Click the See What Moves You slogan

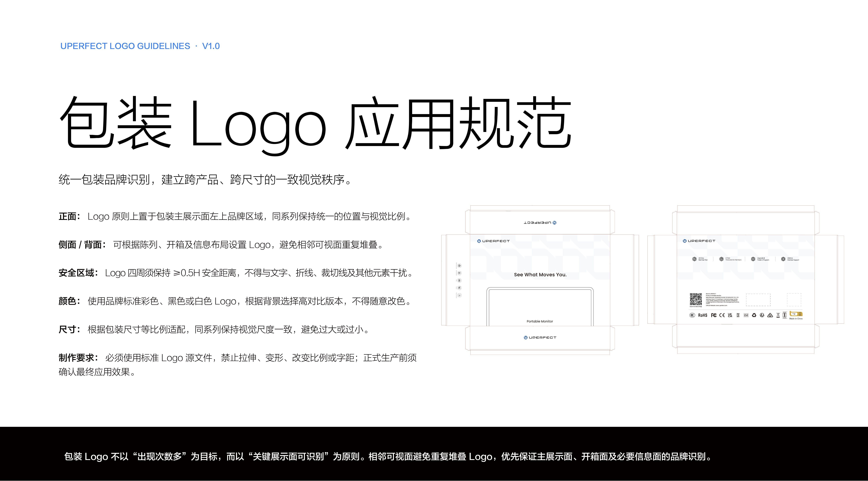[x=540, y=275]
